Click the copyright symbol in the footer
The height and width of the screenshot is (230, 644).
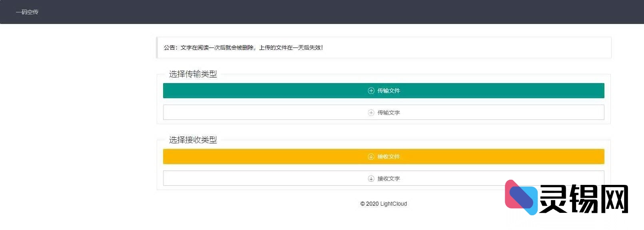click(363, 204)
